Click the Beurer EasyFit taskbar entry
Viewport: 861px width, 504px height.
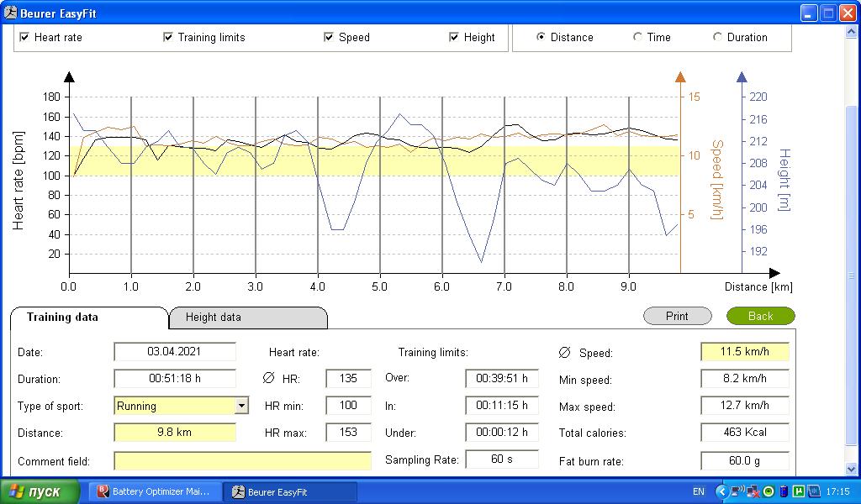pos(290,492)
